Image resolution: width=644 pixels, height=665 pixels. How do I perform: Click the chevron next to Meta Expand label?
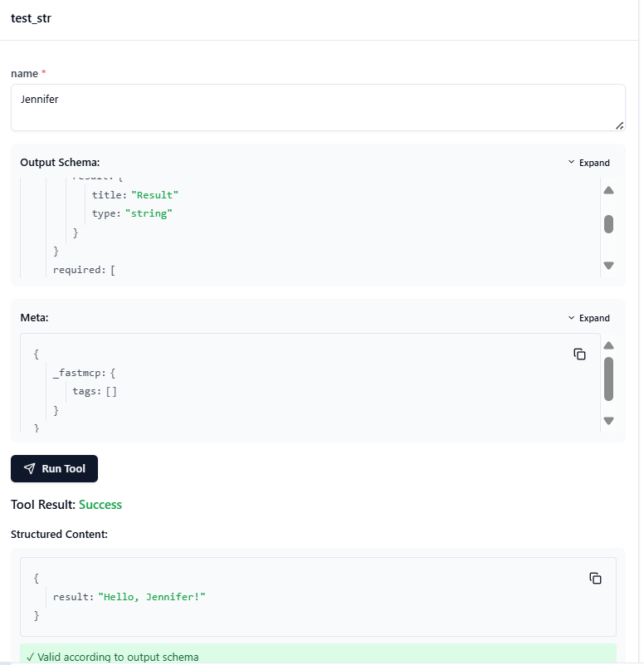coord(570,318)
